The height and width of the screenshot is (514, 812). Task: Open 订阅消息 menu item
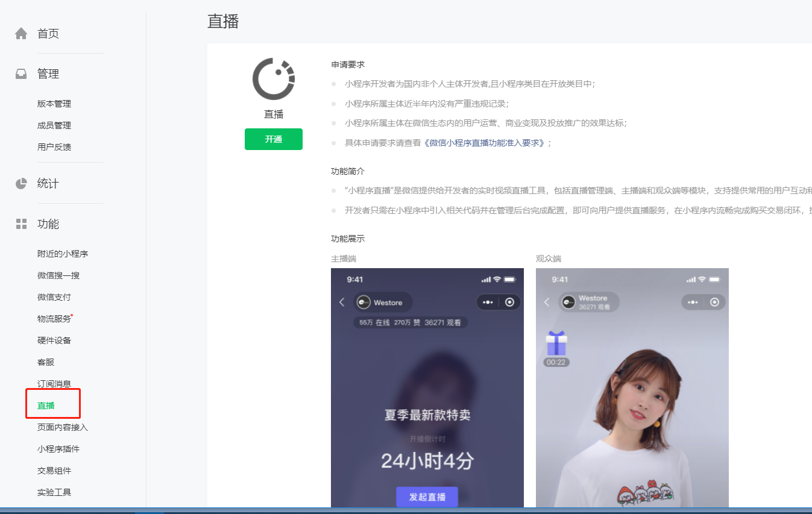[54, 384]
